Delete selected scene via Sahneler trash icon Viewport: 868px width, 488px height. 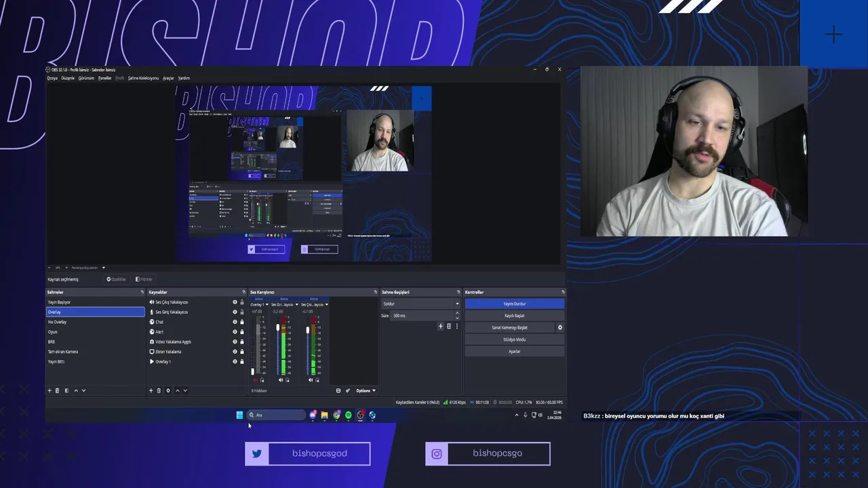pyautogui.click(x=57, y=390)
